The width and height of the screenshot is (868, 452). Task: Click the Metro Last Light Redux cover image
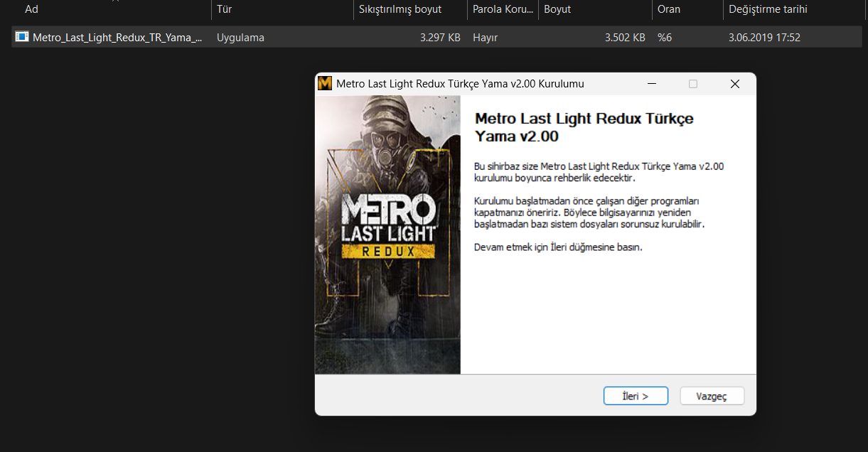387,235
